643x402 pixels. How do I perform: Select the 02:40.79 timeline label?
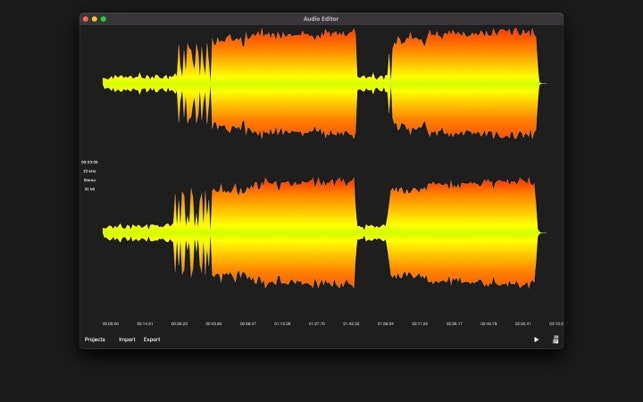click(488, 324)
